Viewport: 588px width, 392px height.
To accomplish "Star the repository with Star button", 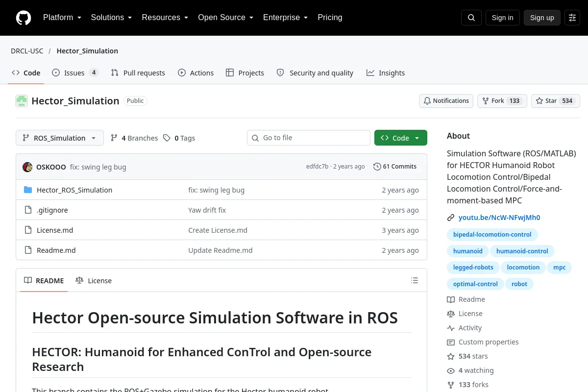I will pos(556,101).
